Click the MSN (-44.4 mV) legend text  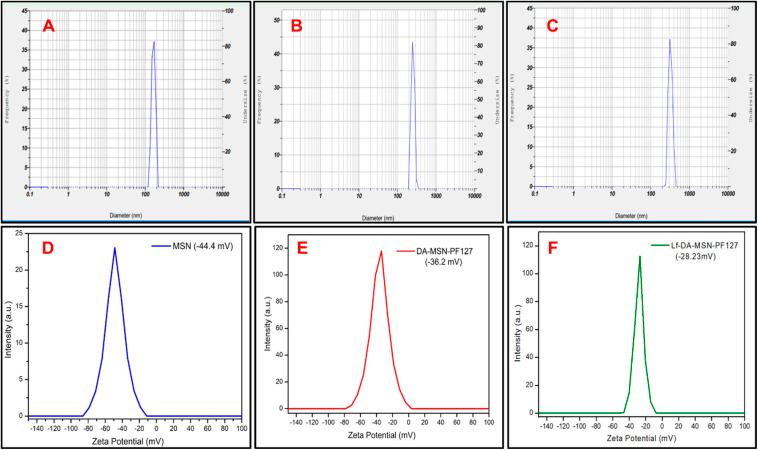(206, 246)
